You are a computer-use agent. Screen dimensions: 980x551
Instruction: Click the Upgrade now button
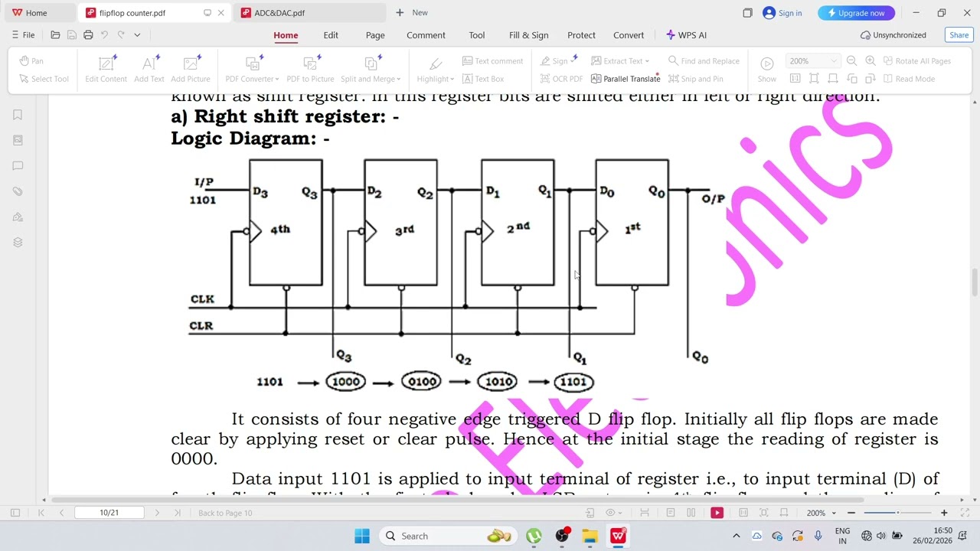pyautogui.click(x=856, y=13)
